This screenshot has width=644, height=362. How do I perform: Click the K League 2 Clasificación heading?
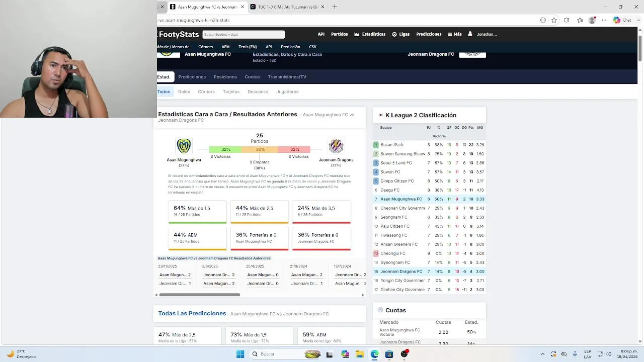tap(421, 115)
